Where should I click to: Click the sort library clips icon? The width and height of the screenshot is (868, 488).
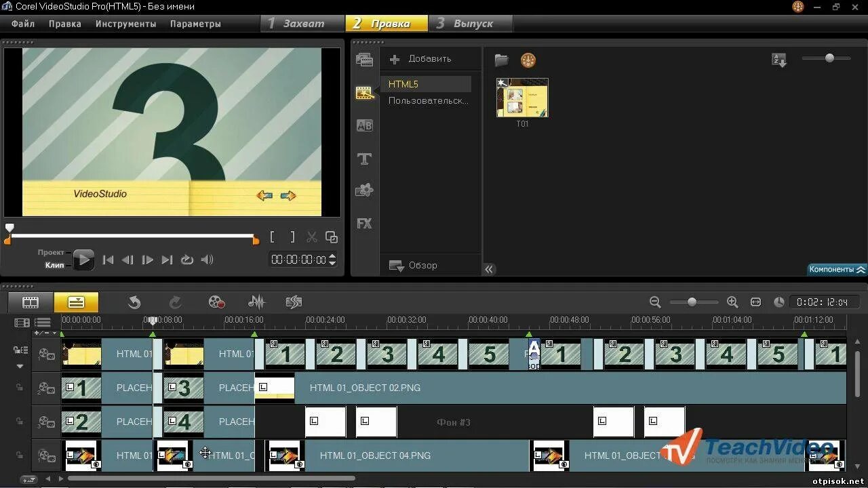[779, 60]
